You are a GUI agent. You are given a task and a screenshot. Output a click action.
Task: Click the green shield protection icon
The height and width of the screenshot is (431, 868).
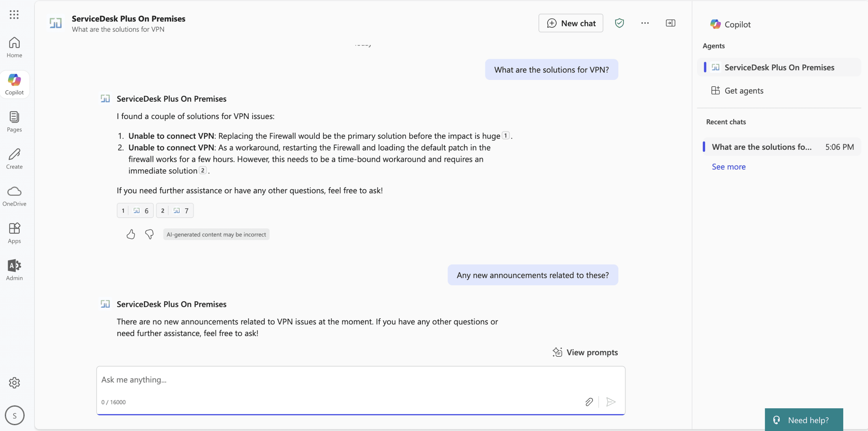click(619, 23)
